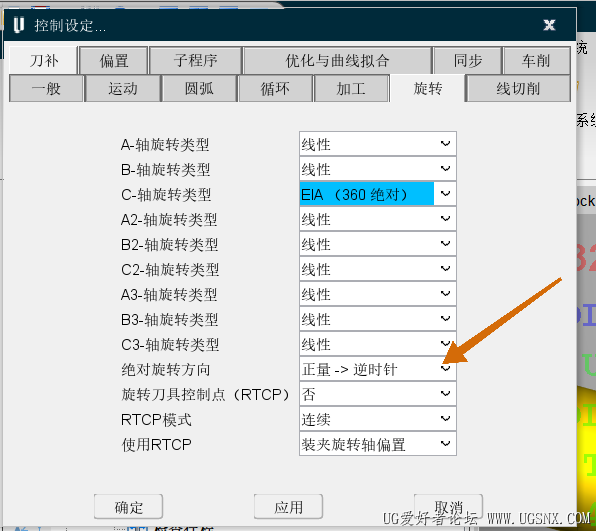Click the 绝对旋转方向 label
The width and height of the screenshot is (596, 531).
click(166, 369)
